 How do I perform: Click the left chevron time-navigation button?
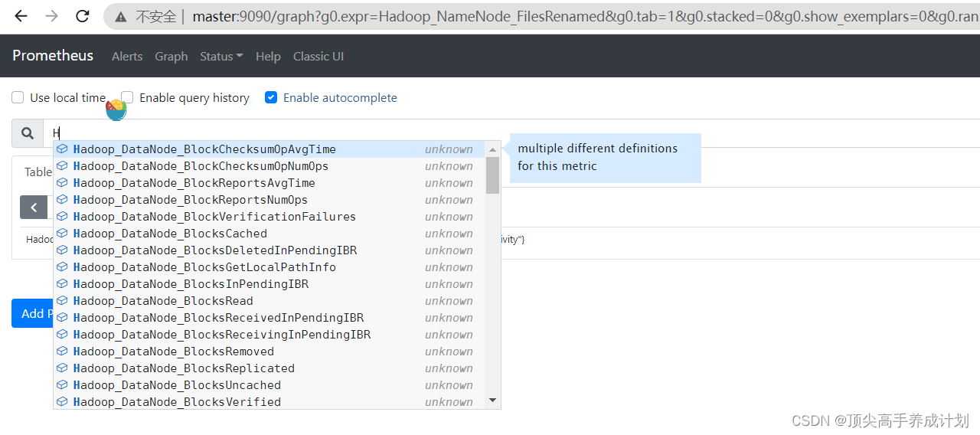pos(34,207)
